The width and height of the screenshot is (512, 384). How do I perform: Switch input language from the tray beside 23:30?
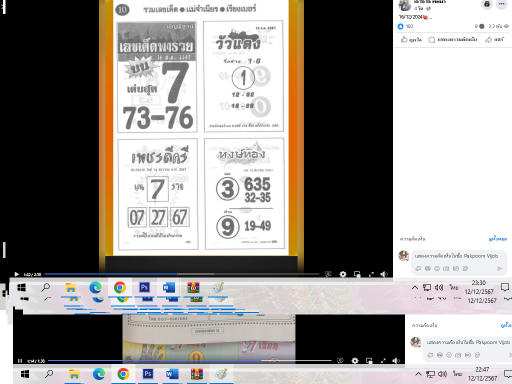pos(453,287)
